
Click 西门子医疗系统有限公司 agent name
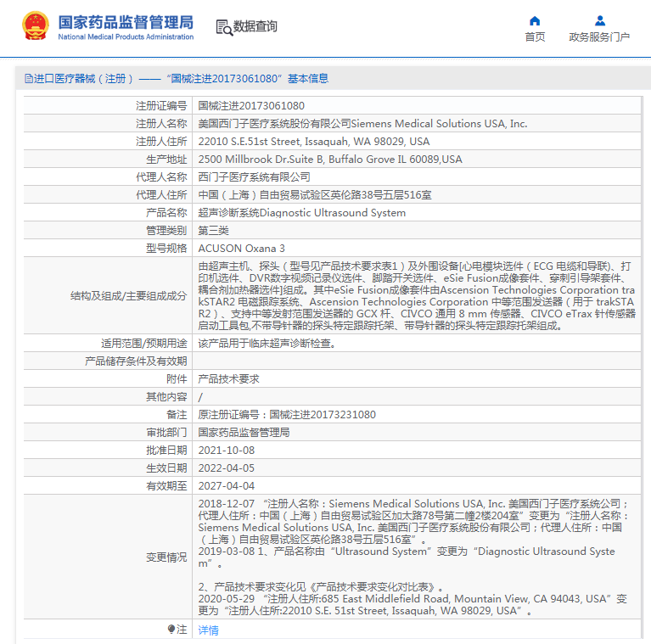pyautogui.click(x=254, y=177)
